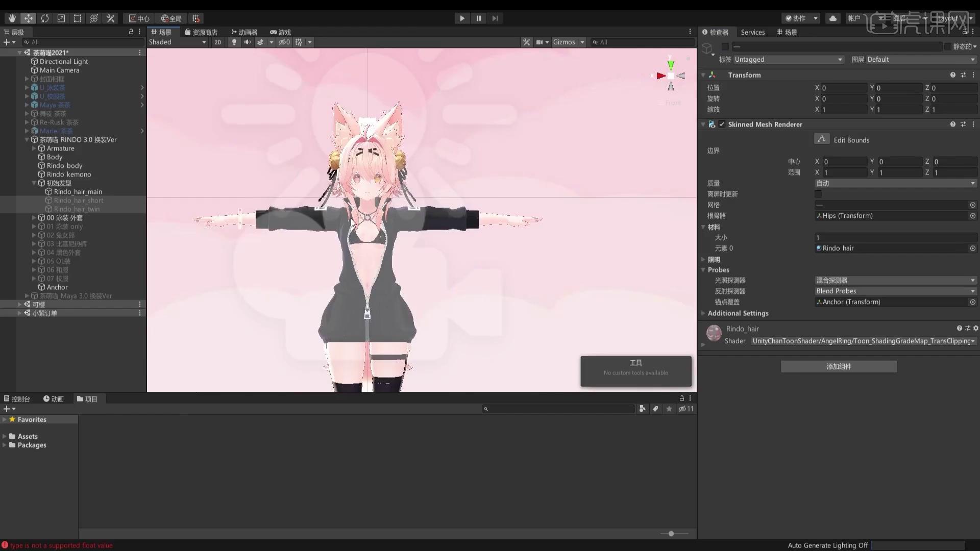Click the Play button to enter play mode

(x=462, y=18)
